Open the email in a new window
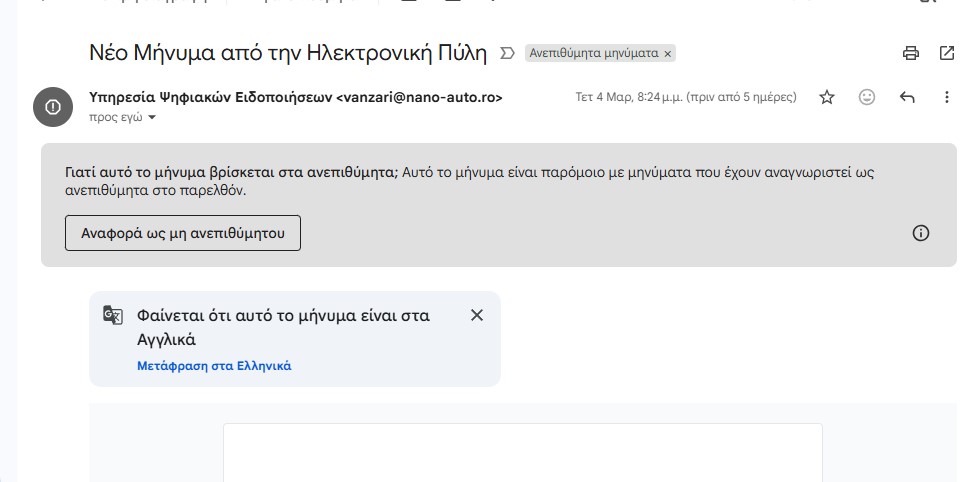The height and width of the screenshot is (482, 973). 946,53
